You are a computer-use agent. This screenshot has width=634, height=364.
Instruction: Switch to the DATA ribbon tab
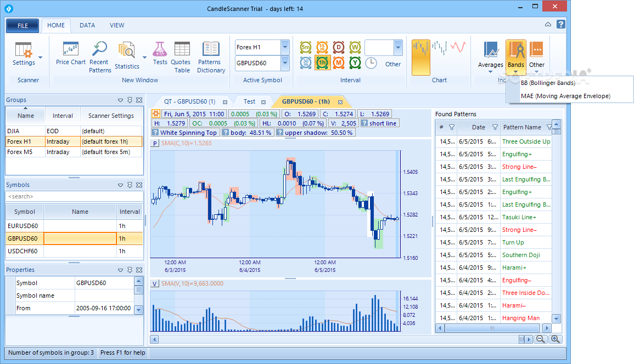87,25
